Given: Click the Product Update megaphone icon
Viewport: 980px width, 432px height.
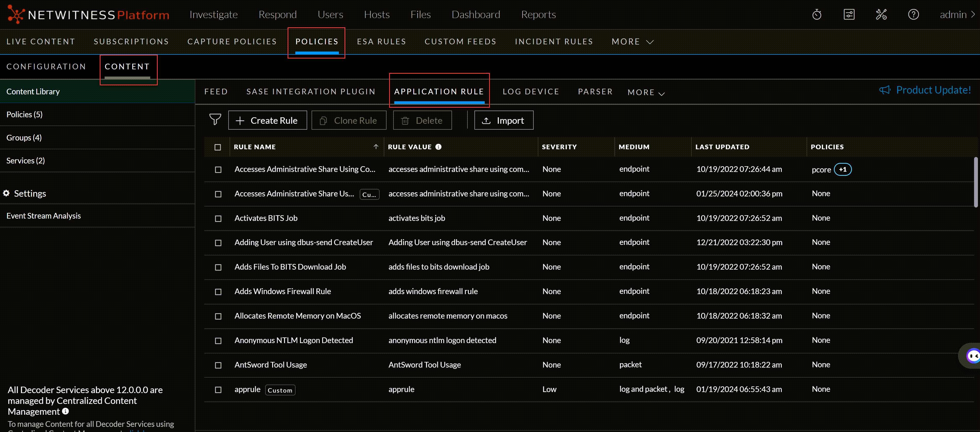Looking at the screenshot, I should [x=884, y=90].
